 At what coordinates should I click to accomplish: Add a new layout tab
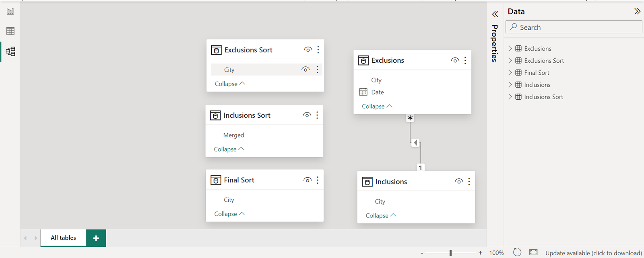click(96, 238)
